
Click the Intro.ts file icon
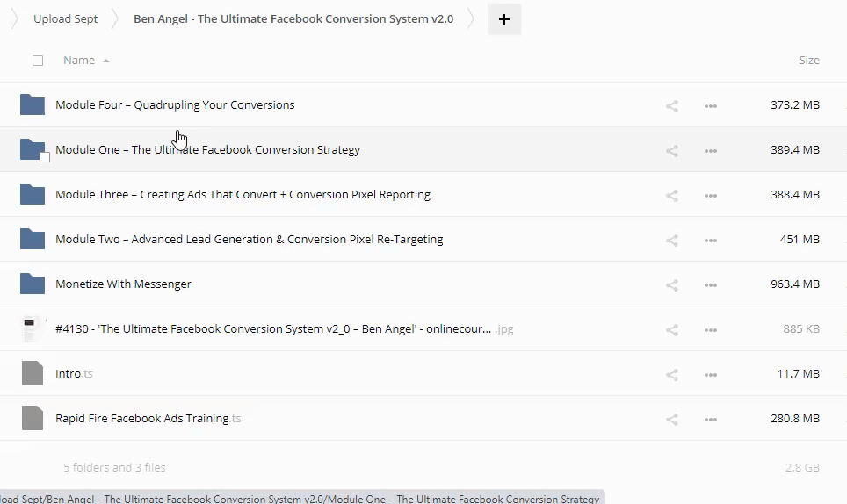pos(33,373)
